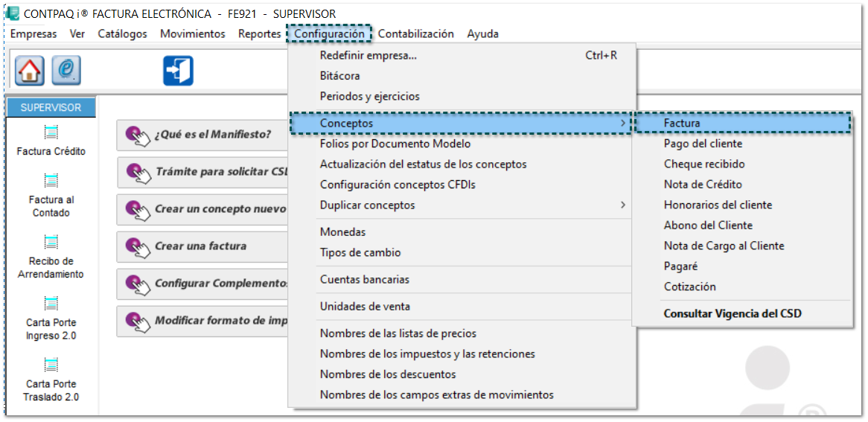Click the 'Crear una factura' guide button

tap(202, 246)
